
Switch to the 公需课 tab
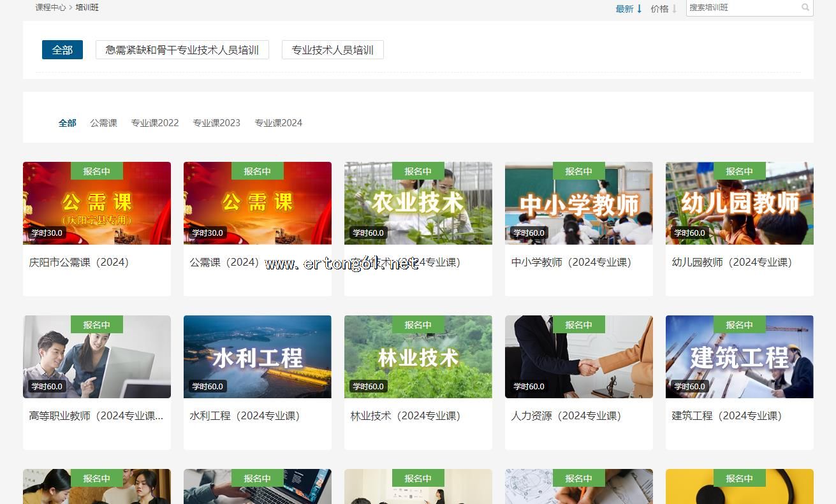103,123
